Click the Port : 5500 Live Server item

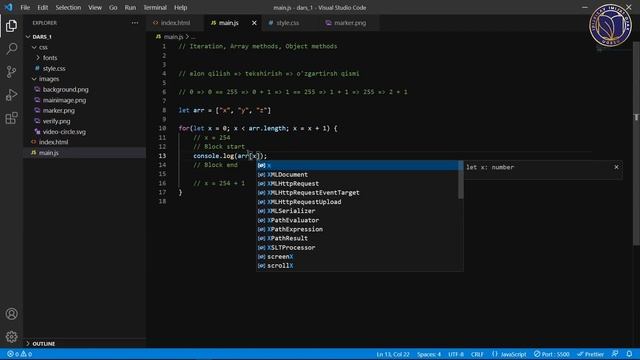551,354
